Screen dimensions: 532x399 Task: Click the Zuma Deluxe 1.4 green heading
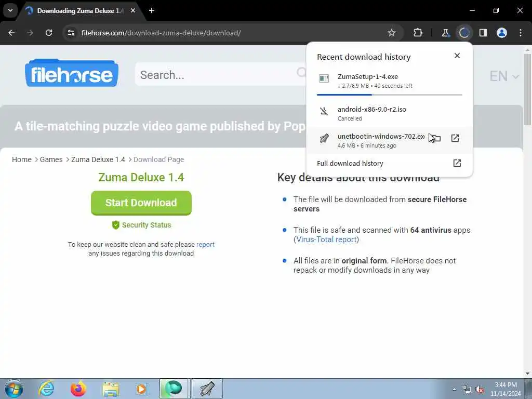click(x=141, y=178)
